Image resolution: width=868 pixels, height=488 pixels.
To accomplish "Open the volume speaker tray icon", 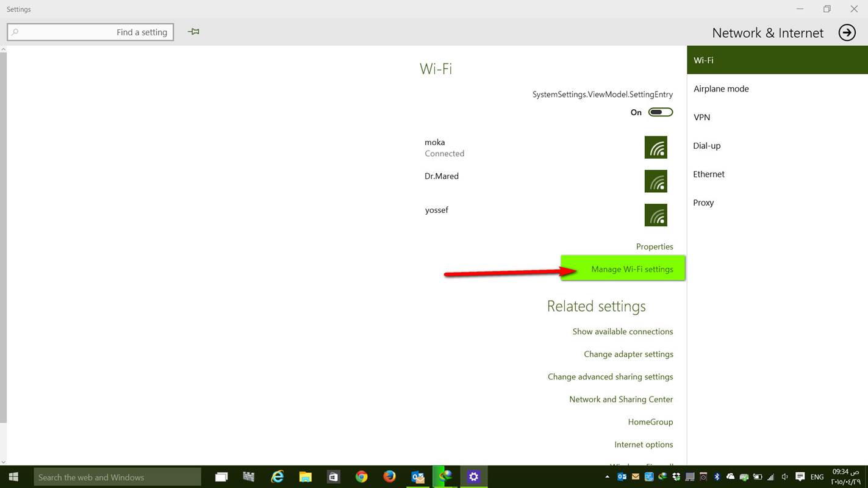I will [x=785, y=477].
